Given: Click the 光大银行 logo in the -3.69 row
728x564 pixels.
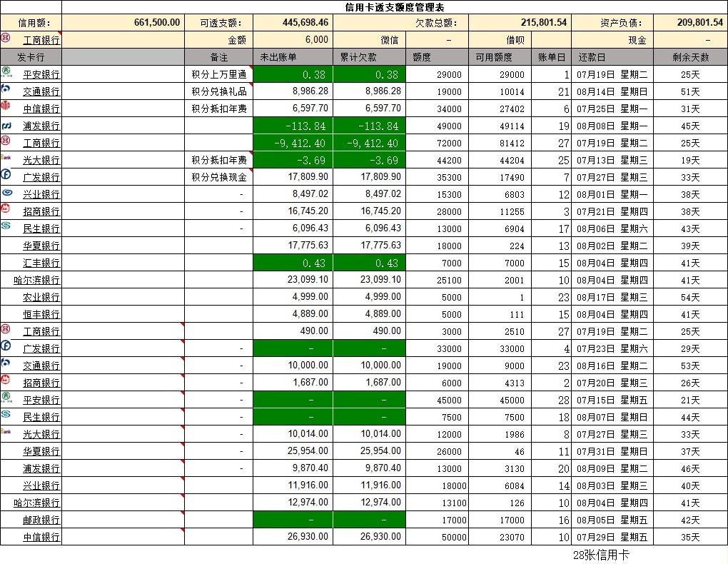Looking at the screenshot, I should pyautogui.click(x=6, y=157).
